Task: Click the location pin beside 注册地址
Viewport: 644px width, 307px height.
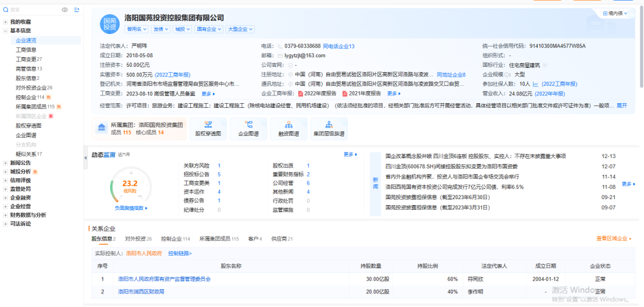Action: [290, 75]
